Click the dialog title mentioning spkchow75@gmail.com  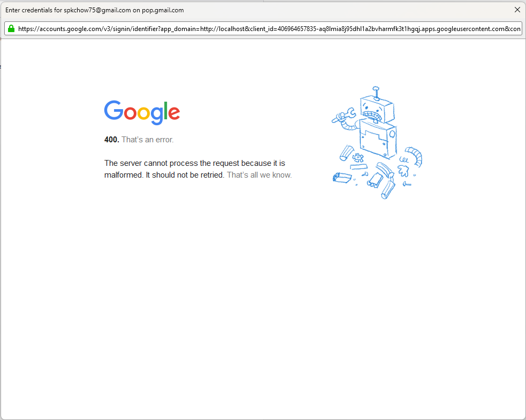coord(95,10)
